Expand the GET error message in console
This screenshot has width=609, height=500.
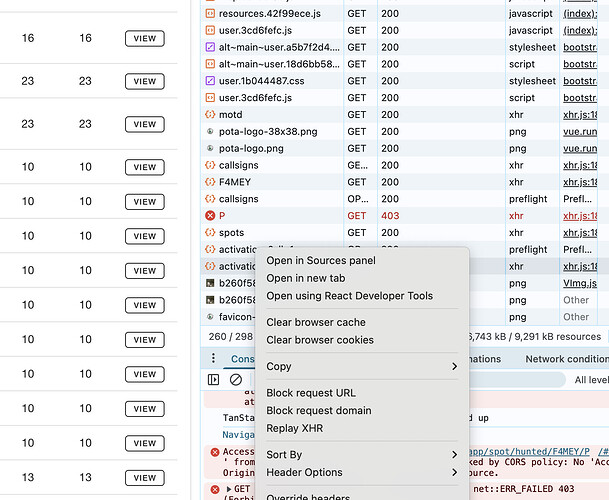coord(227,489)
